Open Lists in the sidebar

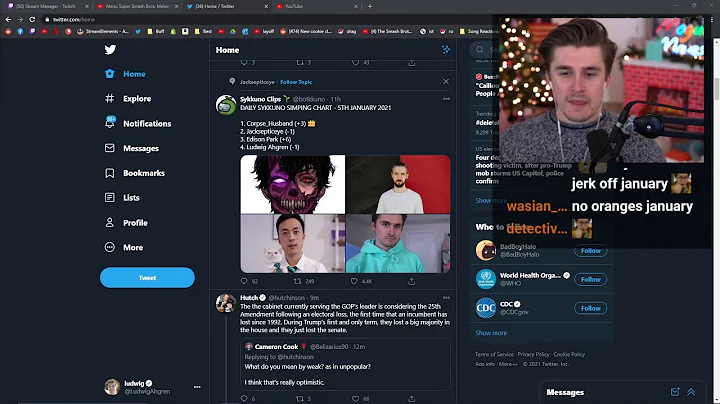(122, 198)
